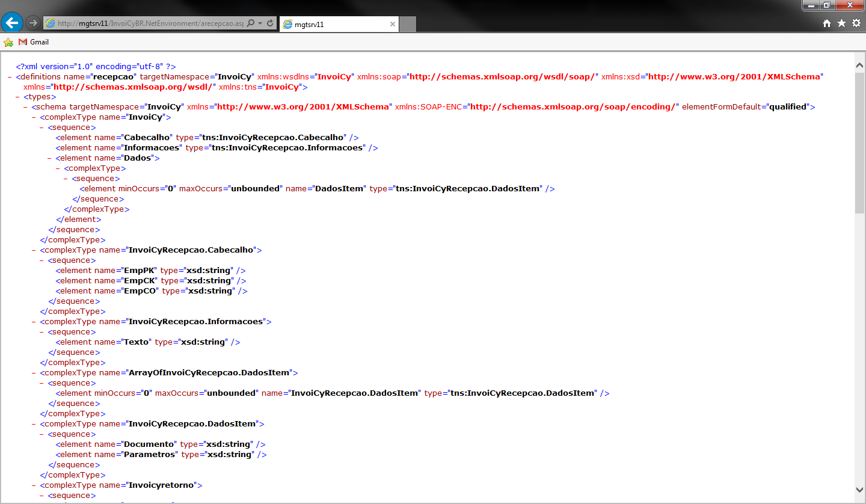Collapse the InvoiCyRecepcao.Cabecalho complexType node
Image resolution: width=866 pixels, height=504 pixels.
pyautogui.click(x=34, y=250)
